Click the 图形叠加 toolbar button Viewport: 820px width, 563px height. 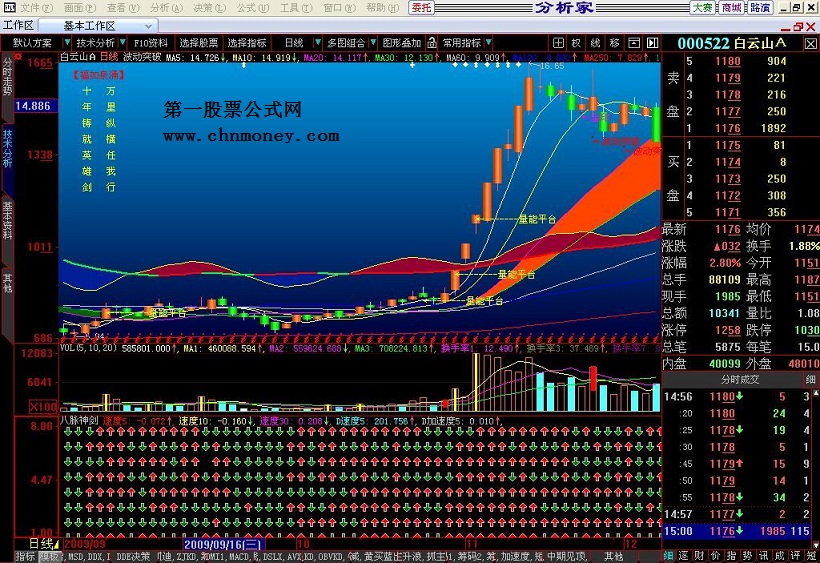pyautogui.click(x=402, y=43)
